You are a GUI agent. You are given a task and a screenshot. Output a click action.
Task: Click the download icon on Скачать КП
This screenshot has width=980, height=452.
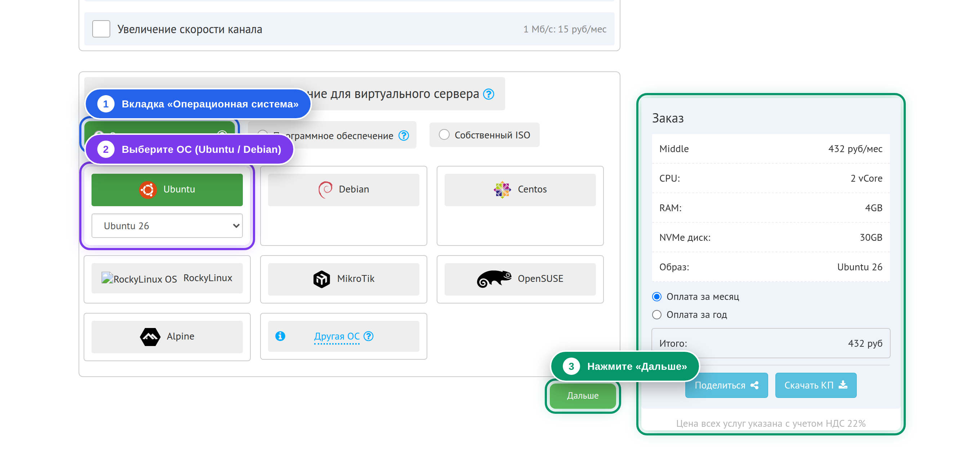point(843,385)
